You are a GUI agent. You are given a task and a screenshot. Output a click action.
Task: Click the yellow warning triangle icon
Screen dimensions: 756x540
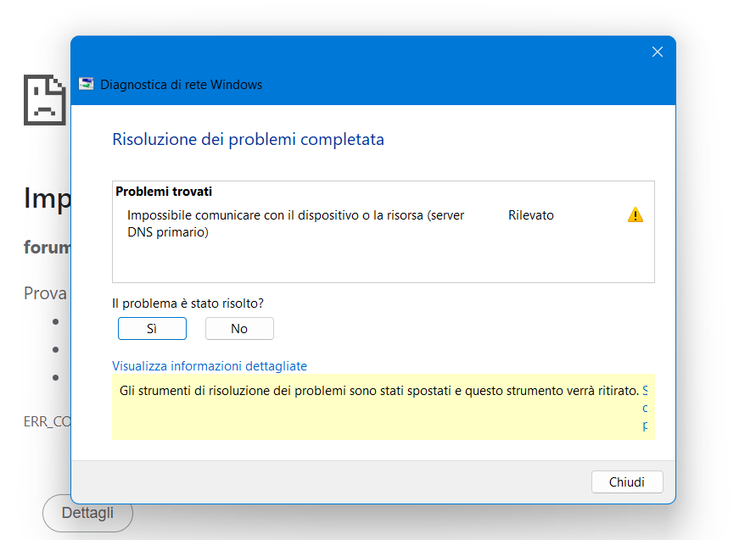[x=635, y=214]
